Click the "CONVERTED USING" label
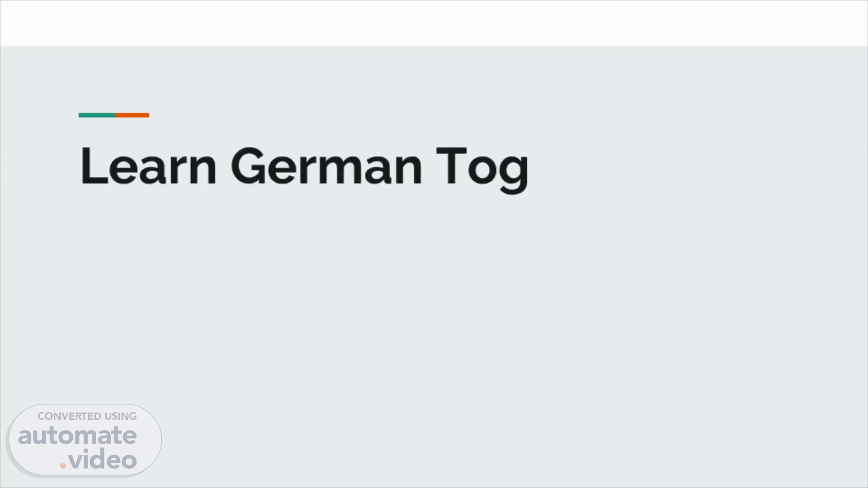 87,416
